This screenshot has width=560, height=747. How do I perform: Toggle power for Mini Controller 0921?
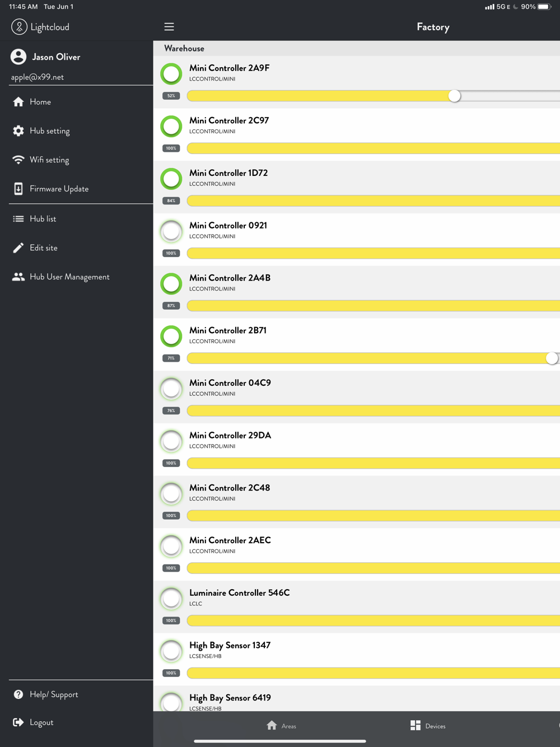171,231
